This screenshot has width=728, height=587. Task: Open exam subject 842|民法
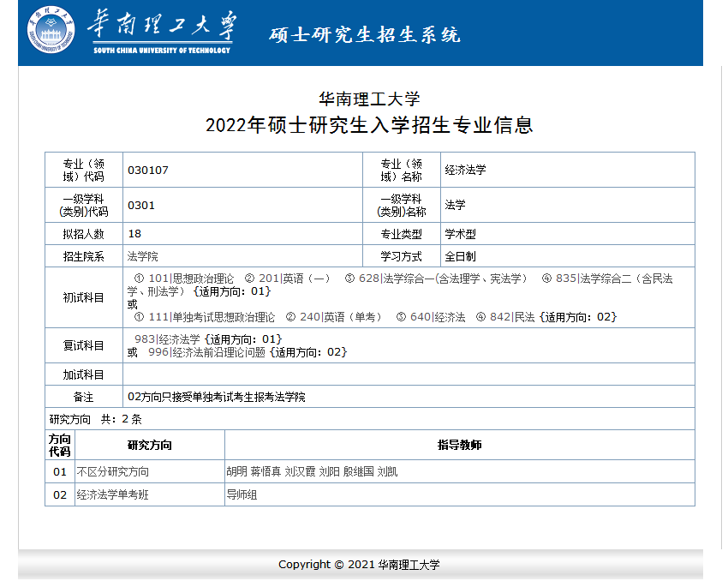pos(512,317)
